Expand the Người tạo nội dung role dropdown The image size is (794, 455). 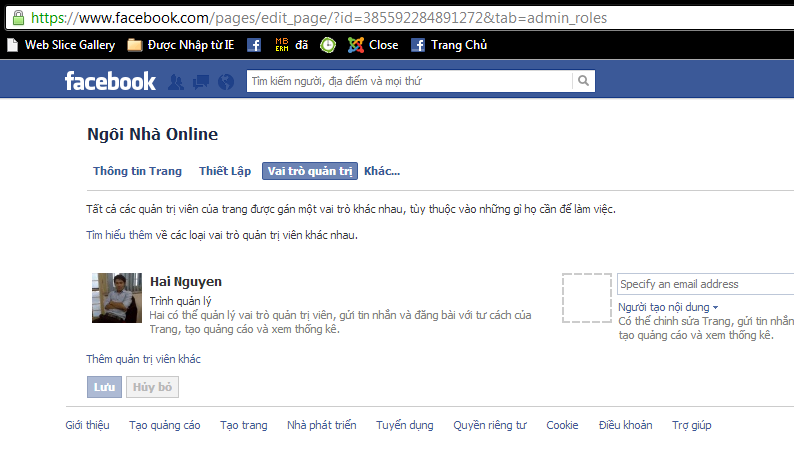click(668, 307)
